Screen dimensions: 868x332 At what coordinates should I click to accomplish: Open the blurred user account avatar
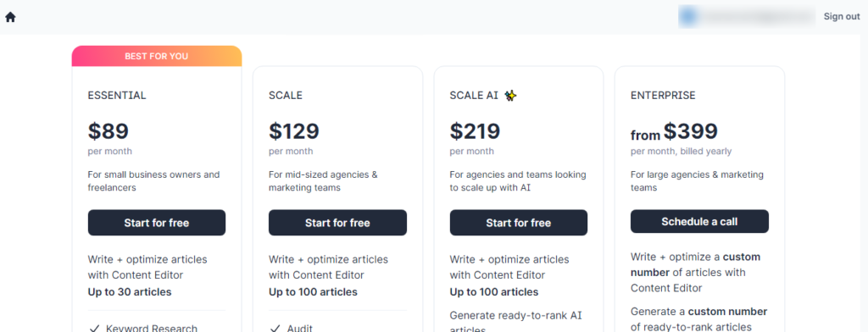tap(688, 17)
